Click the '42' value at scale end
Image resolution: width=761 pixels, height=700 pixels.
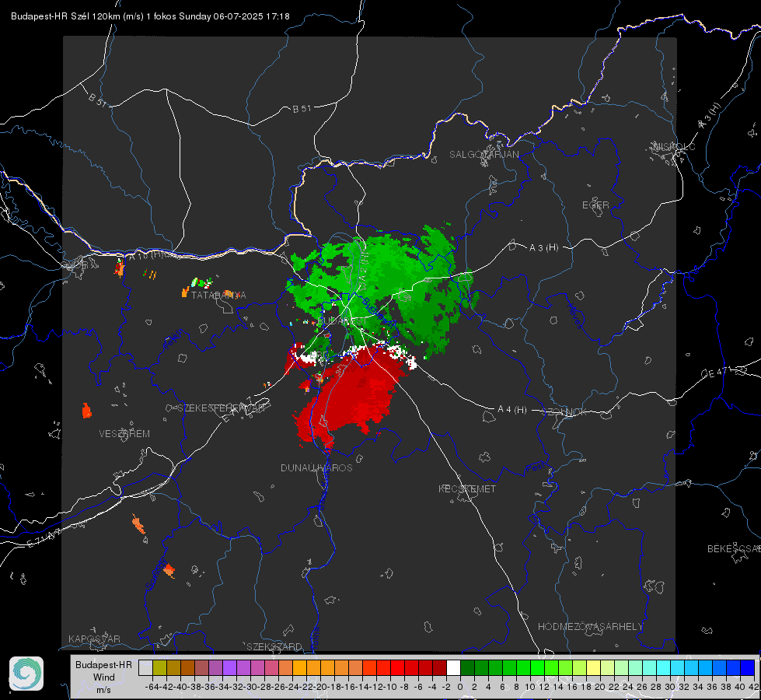(753, 687)
